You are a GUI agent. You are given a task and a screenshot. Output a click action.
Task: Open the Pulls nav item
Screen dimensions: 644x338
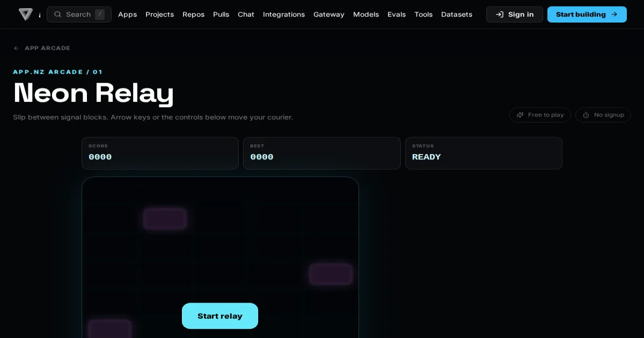221,14
